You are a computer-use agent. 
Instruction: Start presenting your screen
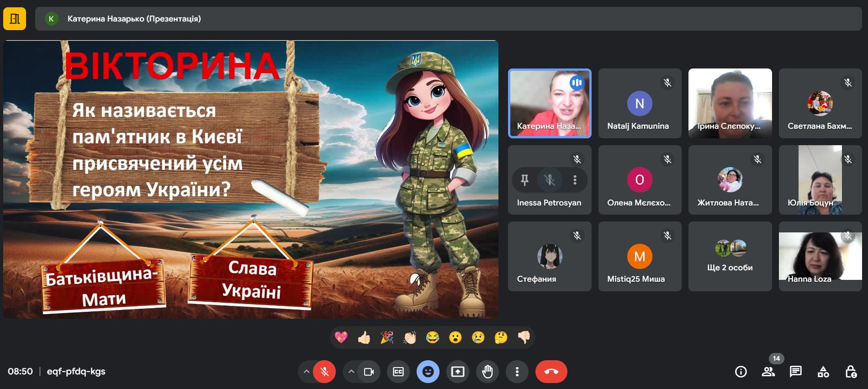click(458, 372)
